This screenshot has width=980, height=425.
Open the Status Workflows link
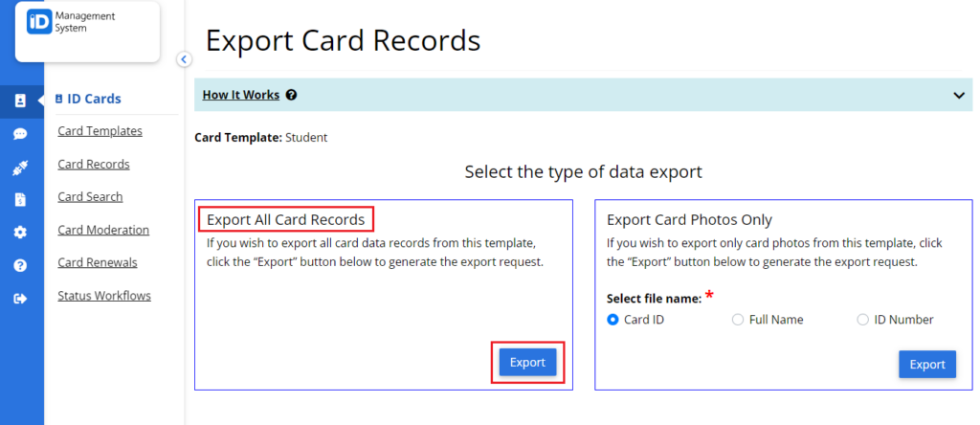104,296
